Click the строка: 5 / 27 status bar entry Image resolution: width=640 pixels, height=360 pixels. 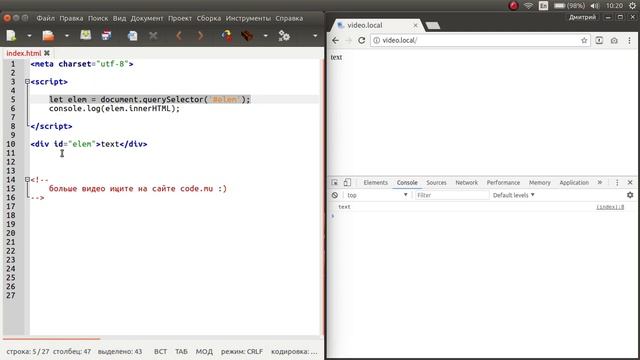point(28,351)
